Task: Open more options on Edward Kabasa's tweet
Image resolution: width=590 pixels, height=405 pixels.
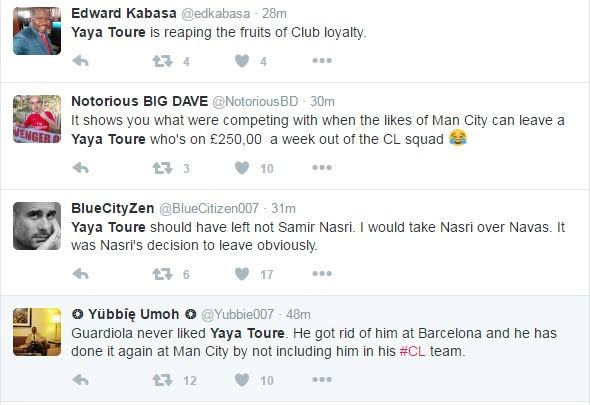Action: pos(322,61)
